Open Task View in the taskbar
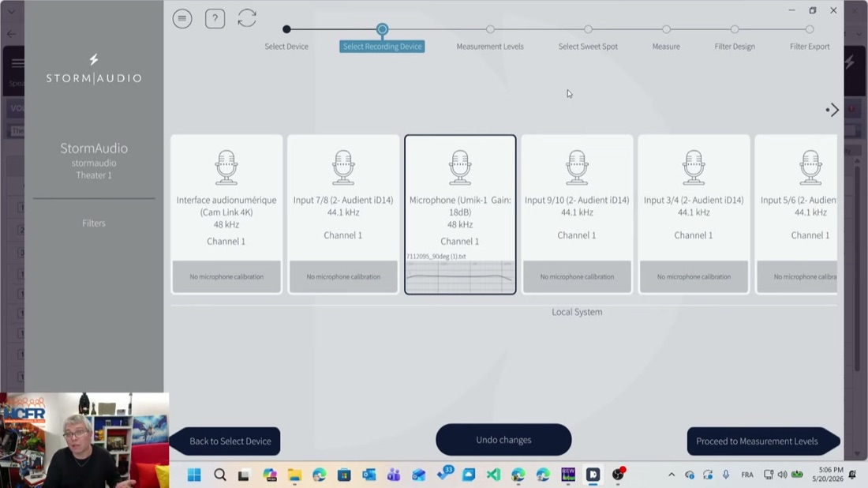The image size is (868, 488). point(244,475)
